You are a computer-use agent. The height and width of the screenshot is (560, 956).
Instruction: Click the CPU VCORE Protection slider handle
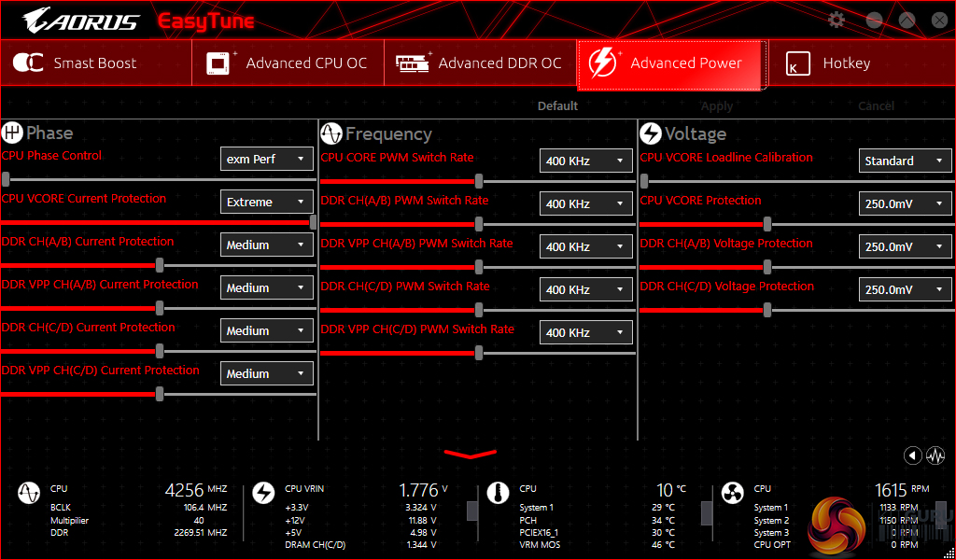pos(767,224)
